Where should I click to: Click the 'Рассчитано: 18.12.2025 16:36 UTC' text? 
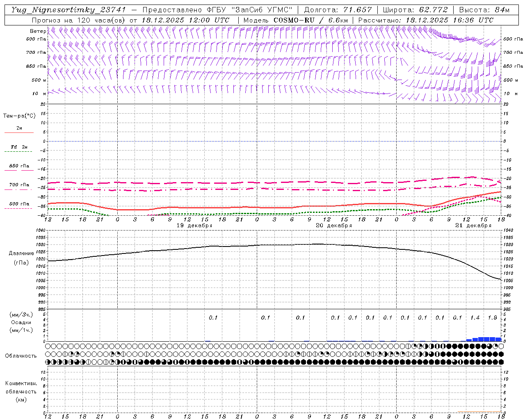pos(426,20)
